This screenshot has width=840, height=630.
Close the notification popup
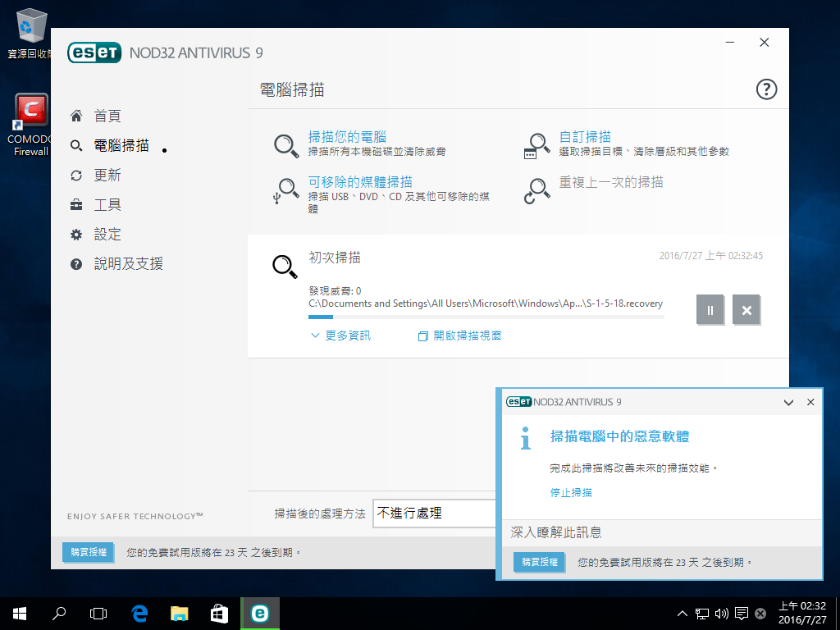pos(810,402)
